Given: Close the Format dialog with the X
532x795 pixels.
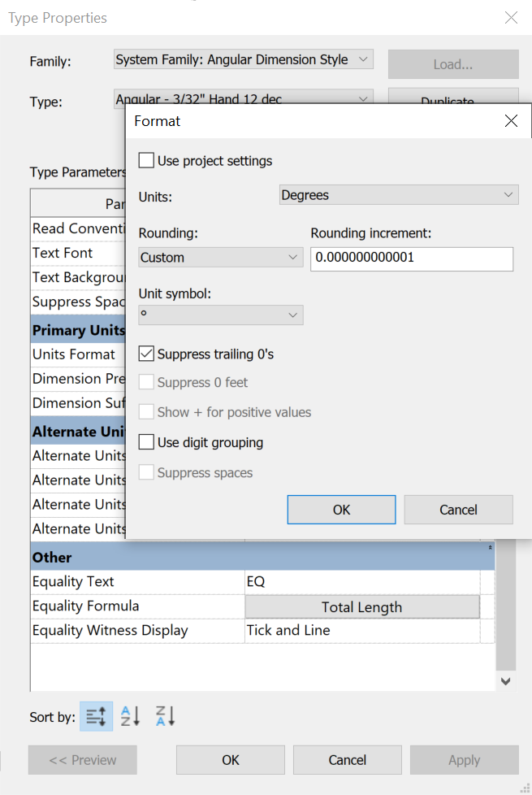Looking at the screenshot, I should pyautogui.click(x=511, y=120).
